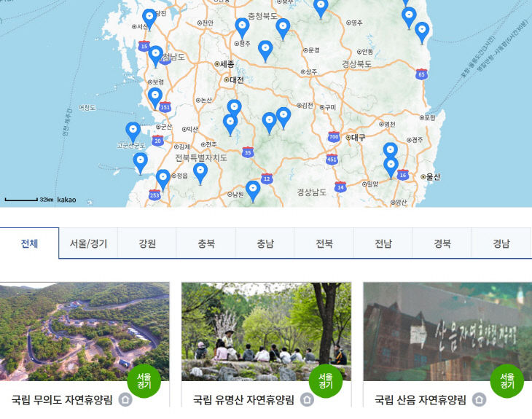Open home icon beside 국립 산음 자연휴양림
Screen dimensions: 532x419
pyautogui.click(x=480, y=399)
